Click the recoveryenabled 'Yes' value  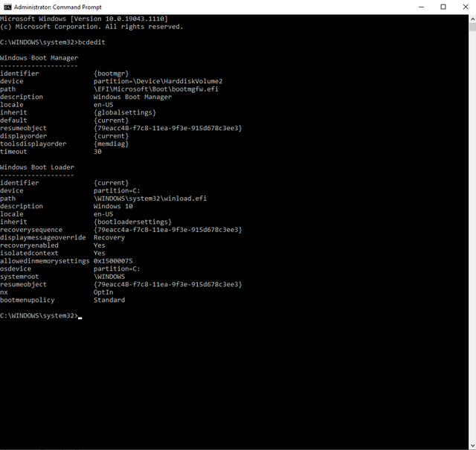99,245
